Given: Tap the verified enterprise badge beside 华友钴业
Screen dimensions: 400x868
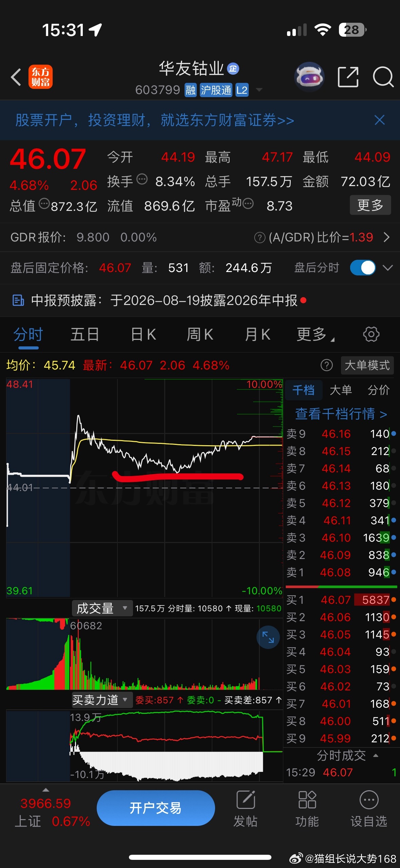Looking at the screenshot, I should [x=233, y=69].
